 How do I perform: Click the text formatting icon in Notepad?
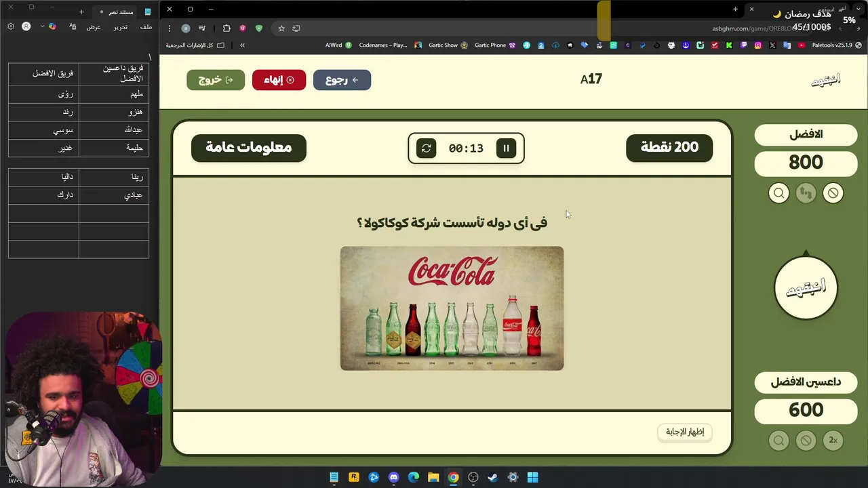[73, 26]
